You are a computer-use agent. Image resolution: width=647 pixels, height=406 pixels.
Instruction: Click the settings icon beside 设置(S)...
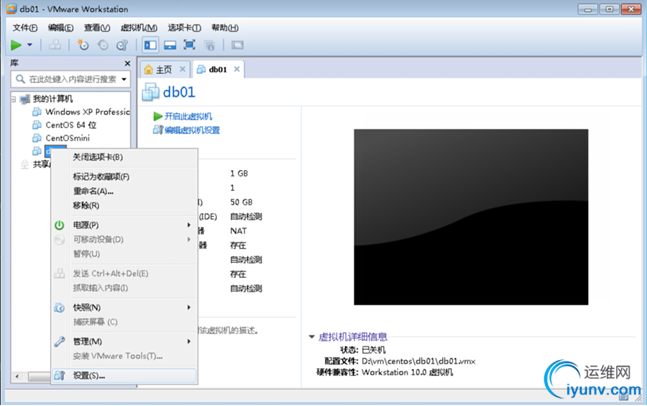pyautogui.click(x=59, y=376)
